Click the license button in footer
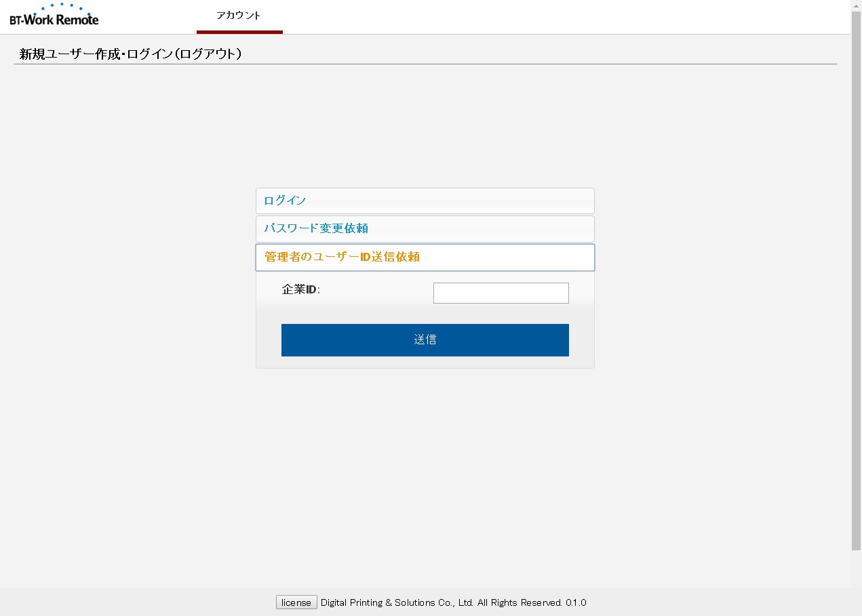 point(296,602)
